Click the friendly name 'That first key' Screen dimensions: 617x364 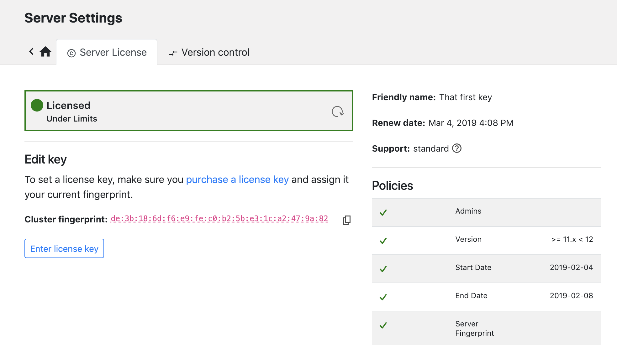coord(466,97)
